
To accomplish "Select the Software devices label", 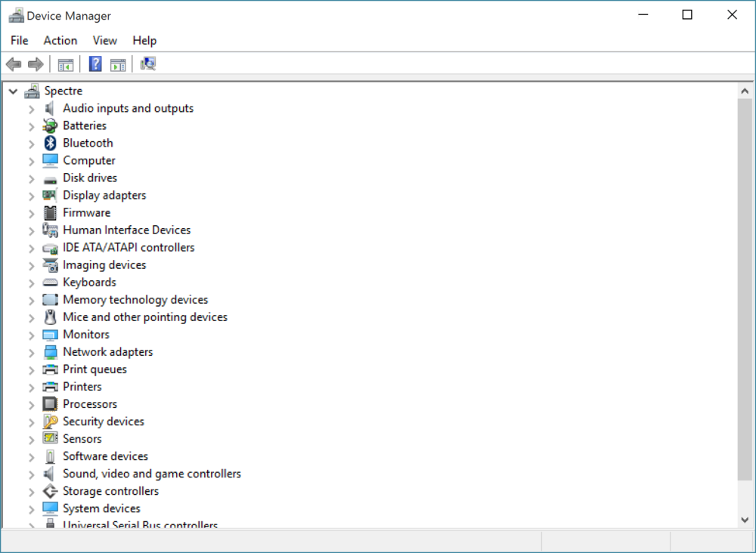I will click(106, 456).
